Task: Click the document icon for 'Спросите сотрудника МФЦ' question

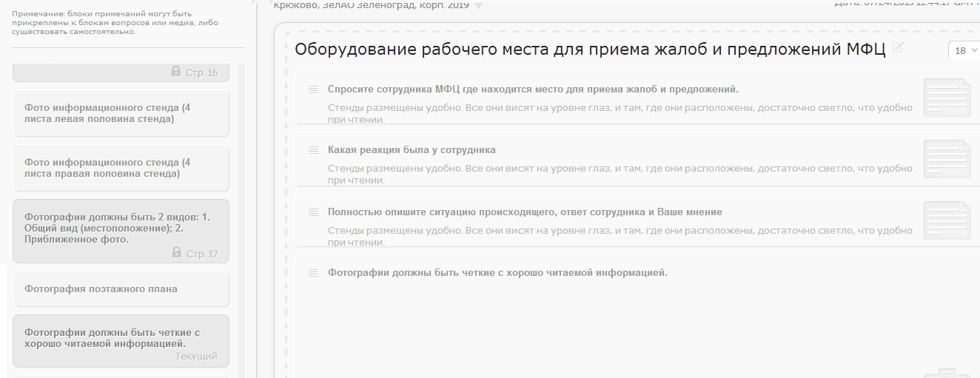Action: point(947,98)
